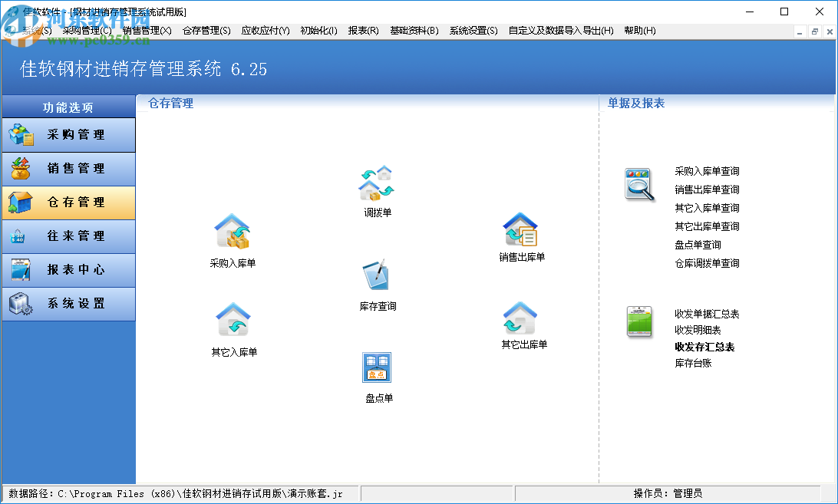838x504 pixels.
Task: Open the 销售出库单查询 link
Action: (707, 189)
